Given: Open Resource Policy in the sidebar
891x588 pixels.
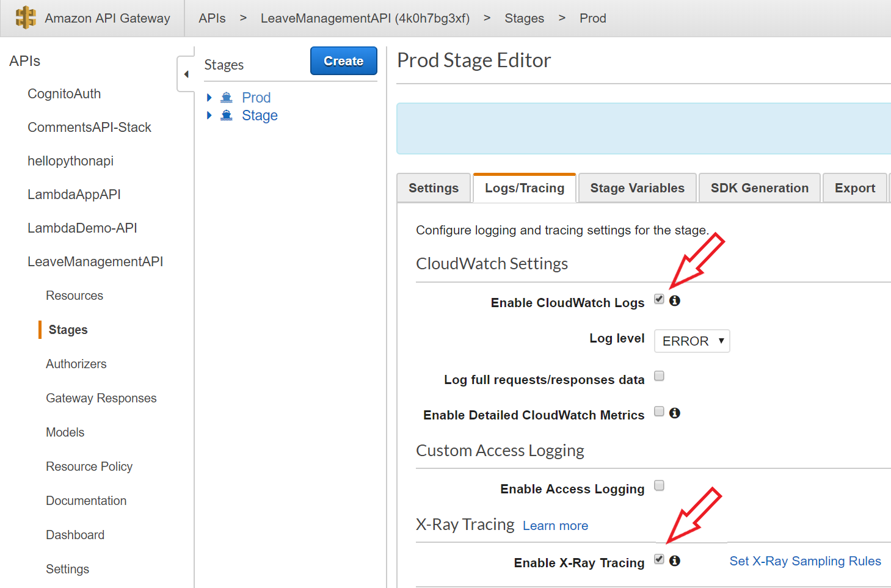Looking at the screenshot, I should pyautogui.click(x=89, y=466).
